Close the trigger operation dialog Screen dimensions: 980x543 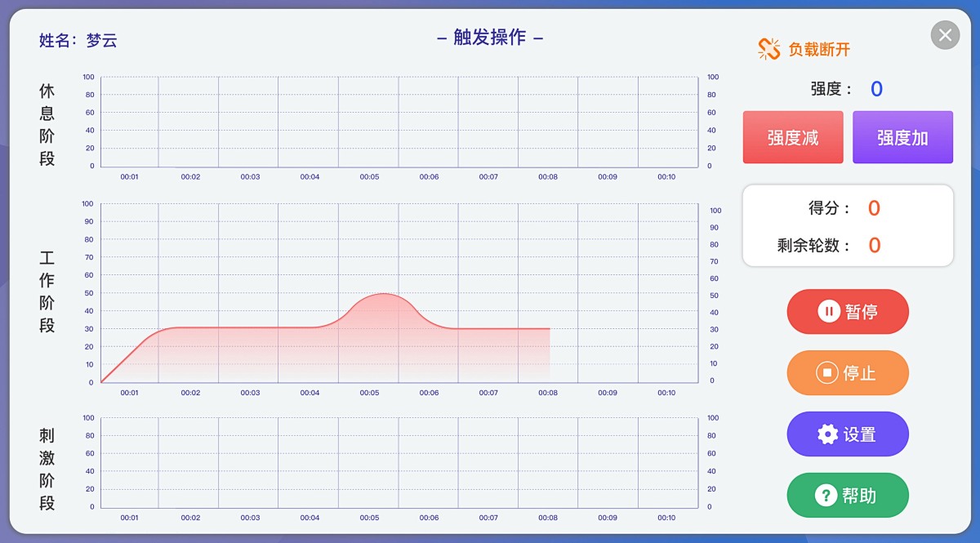coord(945,35)
